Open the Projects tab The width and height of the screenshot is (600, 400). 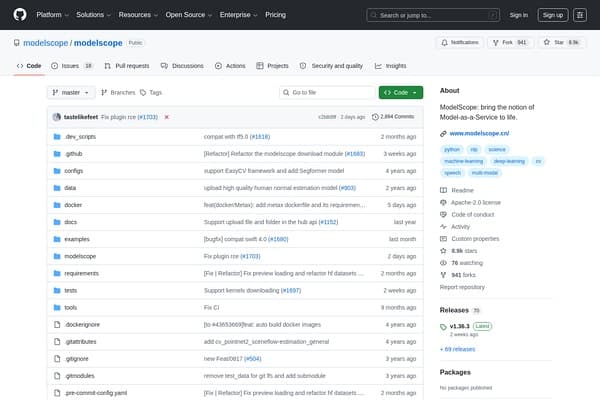click(x=272, y=66)
